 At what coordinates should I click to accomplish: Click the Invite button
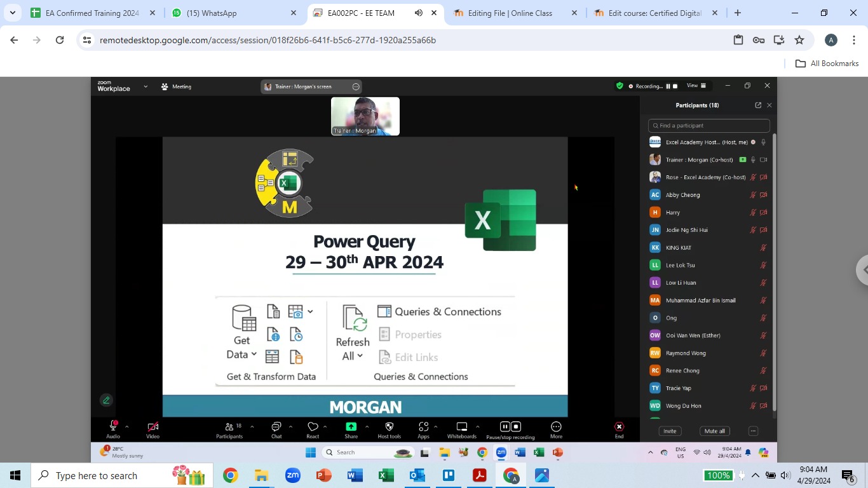click(670, 431)
